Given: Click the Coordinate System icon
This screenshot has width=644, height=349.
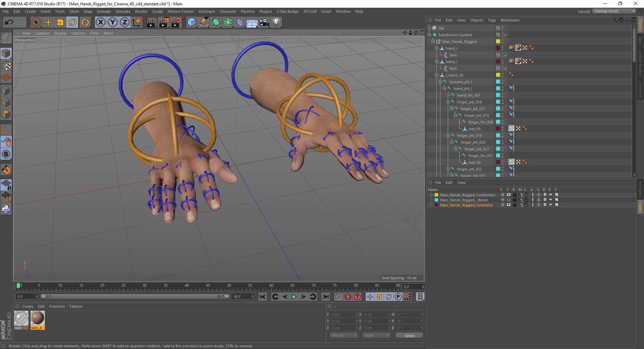Looking at the screenshot, I should pos(137,22).
